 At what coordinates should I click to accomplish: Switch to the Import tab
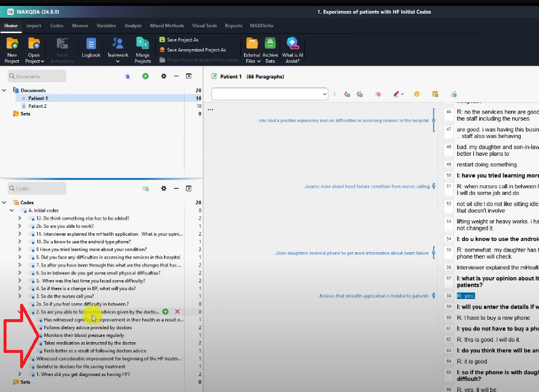tap(34, 26)
